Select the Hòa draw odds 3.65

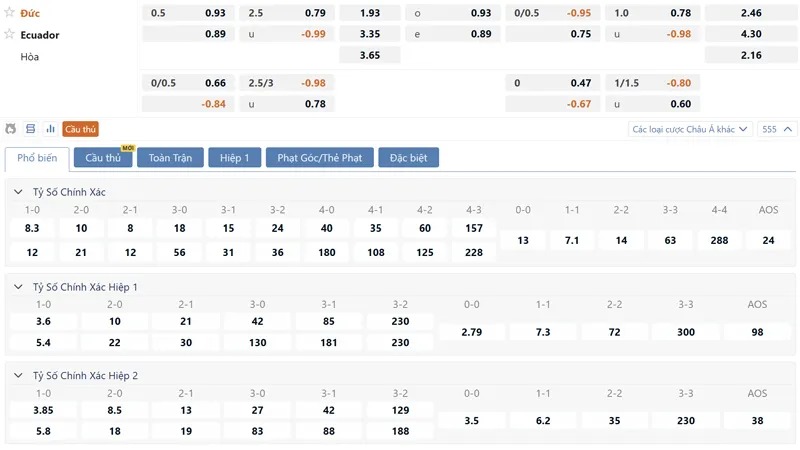click(x=370, y=55)
